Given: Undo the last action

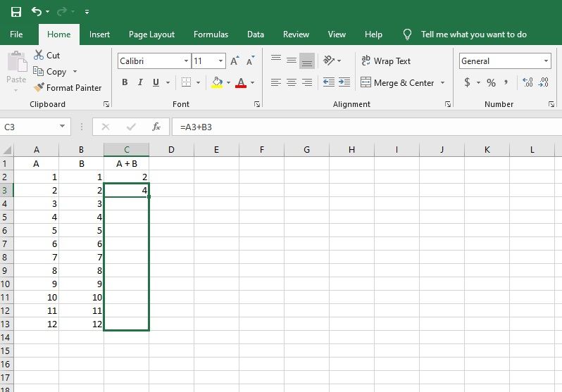Looking at the screenshot, I should (36, 11).
